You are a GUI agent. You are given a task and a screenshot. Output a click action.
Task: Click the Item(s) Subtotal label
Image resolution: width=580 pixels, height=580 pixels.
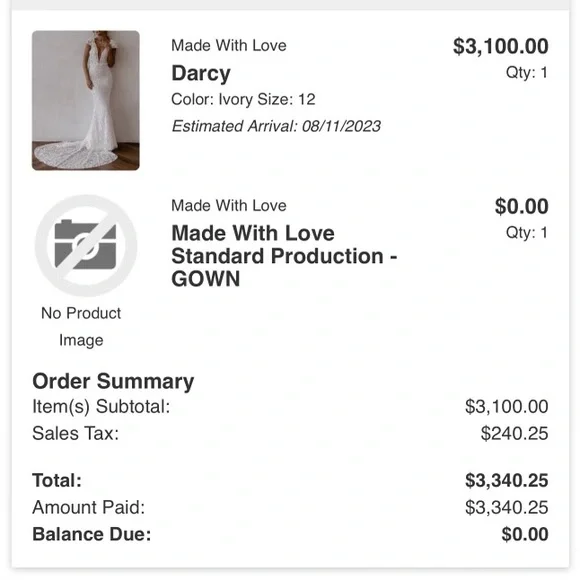pos(101,407)
